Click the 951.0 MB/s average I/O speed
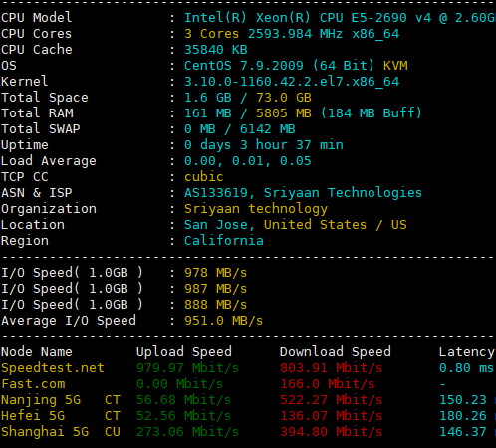The height and width of the screenshot is (448, 496). [x=223, y=321]
